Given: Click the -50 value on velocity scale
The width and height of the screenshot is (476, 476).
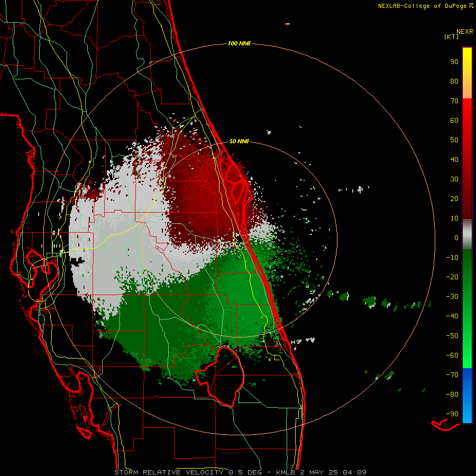Looking at the screenshot, I should point(452,336).
